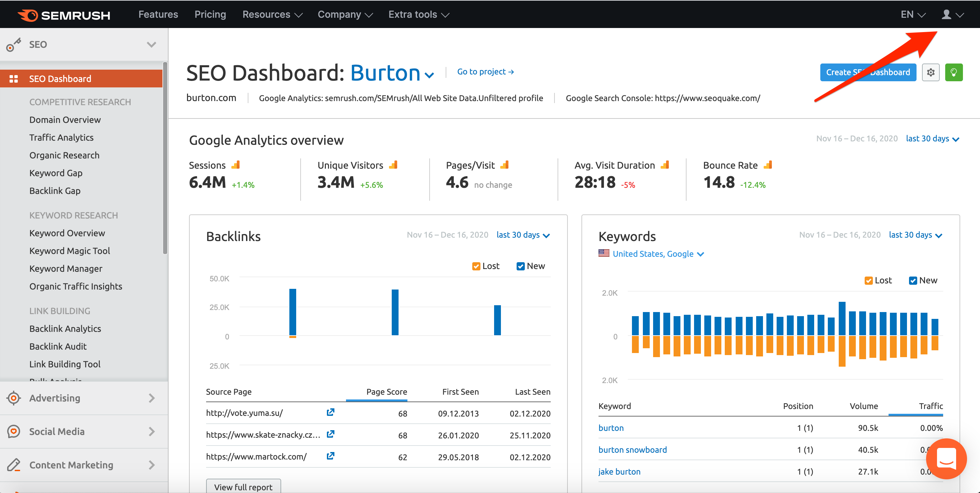This screenshot has height=493, width=980.
Task: Click View full report button
Action: [x=243, y=487]
